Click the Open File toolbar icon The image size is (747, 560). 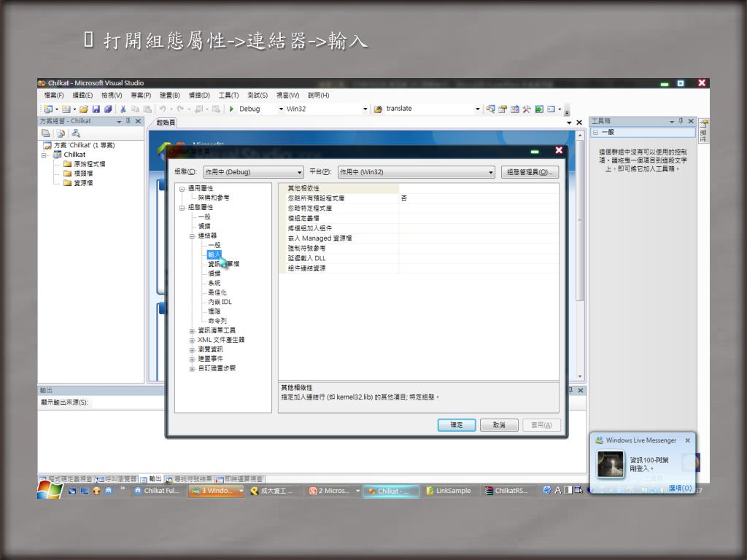pyautogui.click(x=84, y=109)
